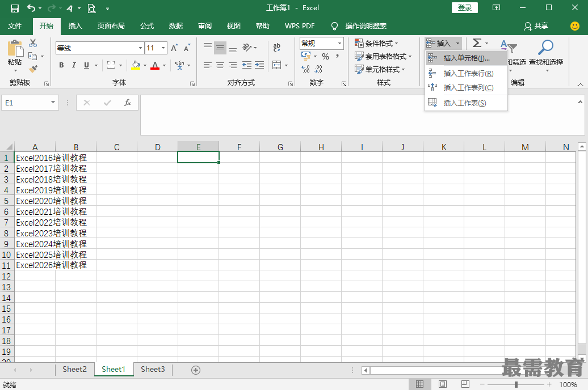Select 插入工作表行(R) menu item
588x390 pixels.
[x=466, y=74]
